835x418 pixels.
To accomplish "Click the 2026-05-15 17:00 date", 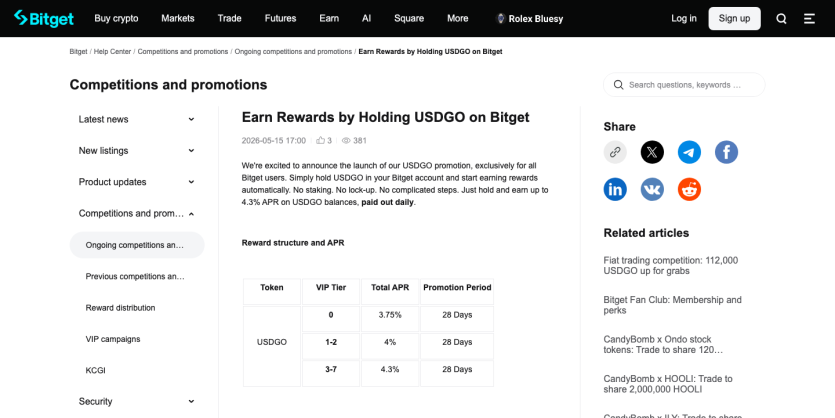I will (274, 141).
